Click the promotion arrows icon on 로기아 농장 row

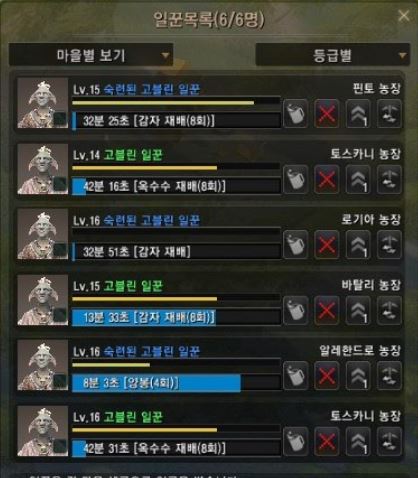[358, 245]
